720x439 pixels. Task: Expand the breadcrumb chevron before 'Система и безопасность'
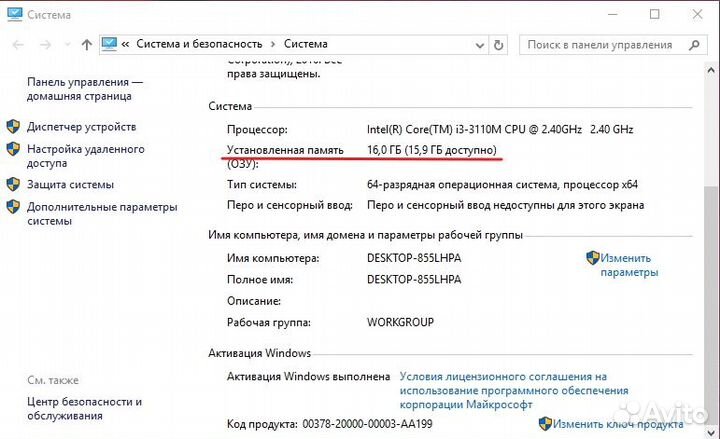125,44
